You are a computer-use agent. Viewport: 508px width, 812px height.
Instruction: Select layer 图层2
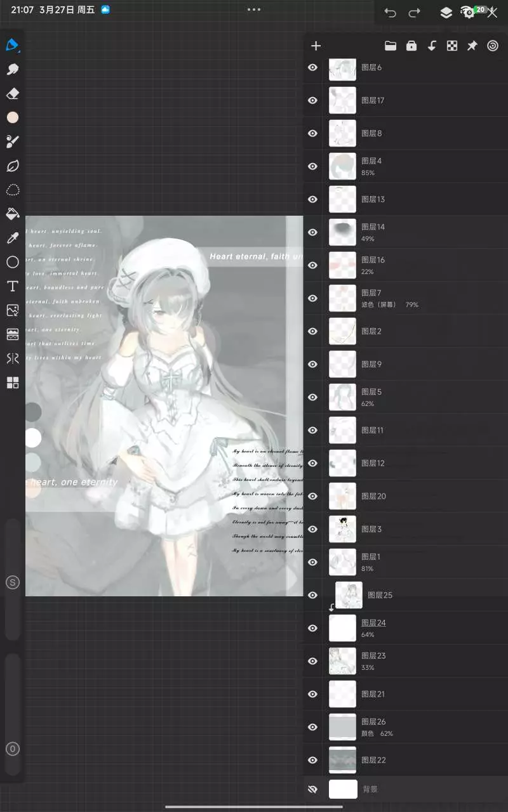coord(406,331)
